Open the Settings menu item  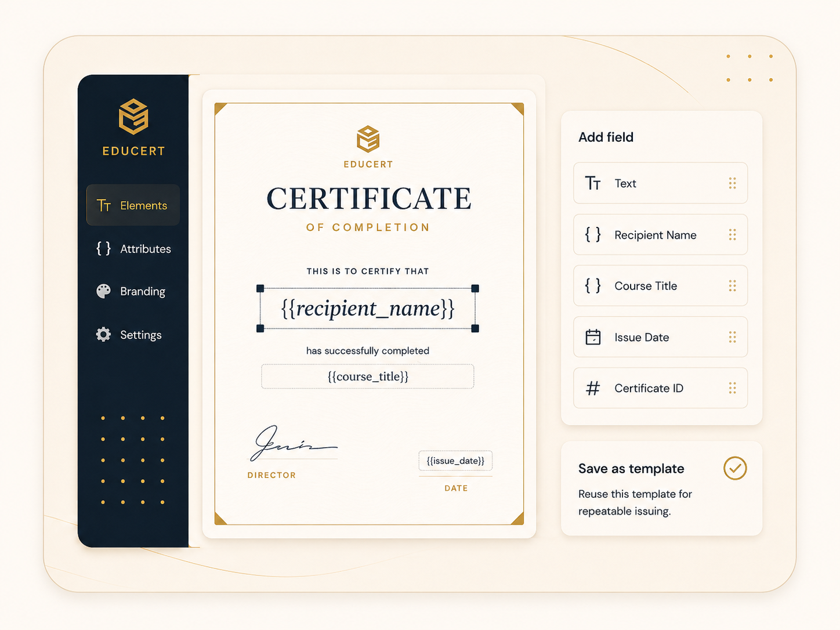133,334
